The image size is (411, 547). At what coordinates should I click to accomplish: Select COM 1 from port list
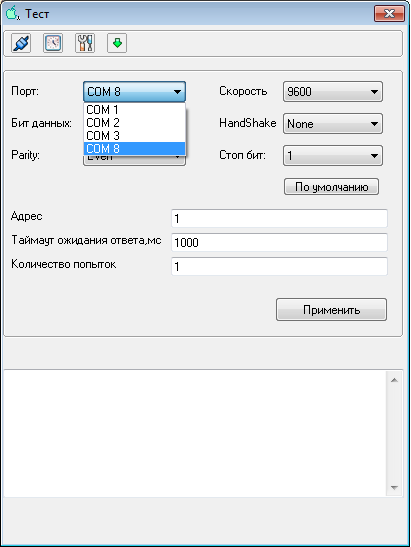[x=134, y=110]
